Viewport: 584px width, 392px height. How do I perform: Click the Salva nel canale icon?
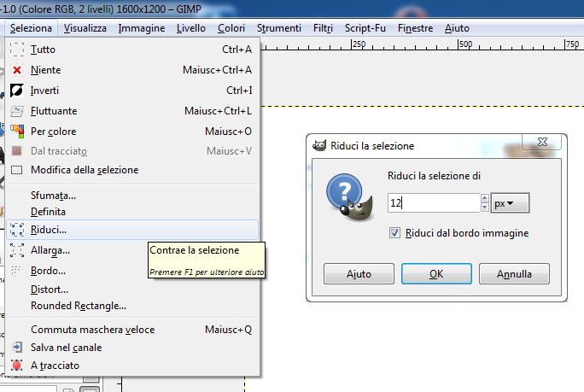point(17,348)
